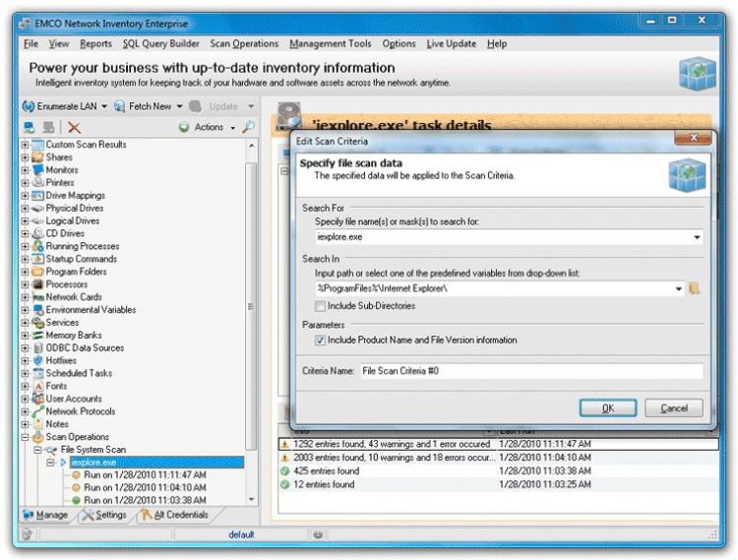Click the Services gears icon
This screenshot has height=560, width=738.
37,323
